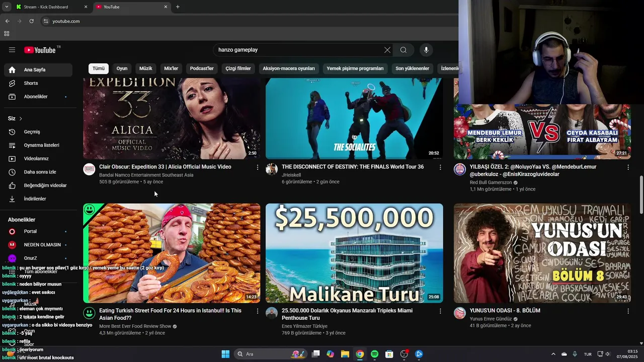Open File Explorer from taskbar
The width and height of the screenshot is (644, 362).
(345, 354)
